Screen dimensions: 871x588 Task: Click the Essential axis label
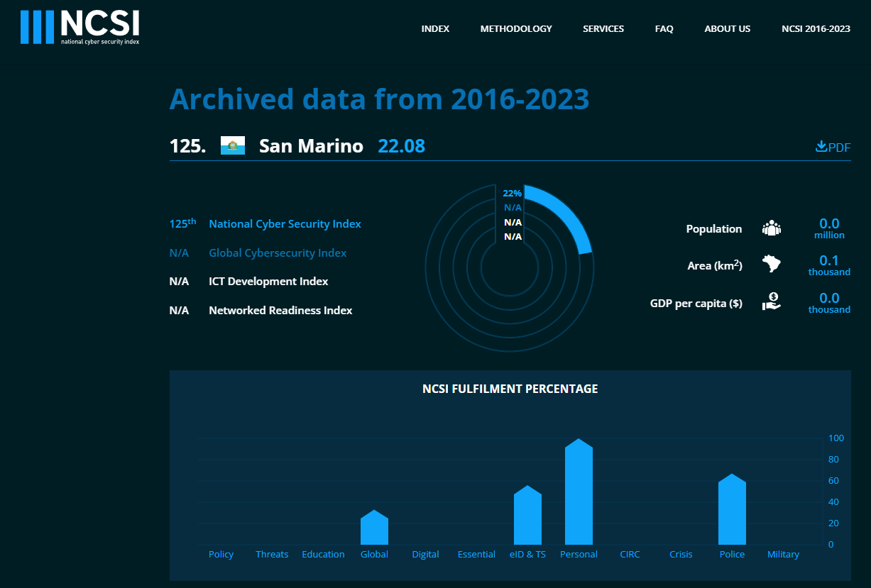(476, 555)
